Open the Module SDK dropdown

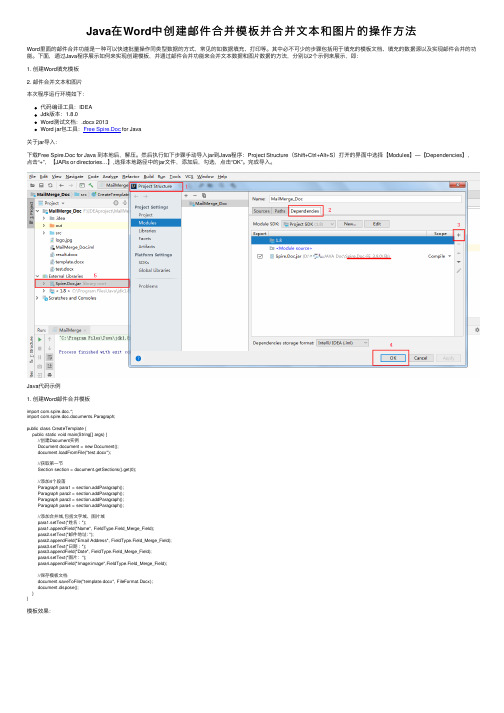pyautogui.click(x=308, y=224)
